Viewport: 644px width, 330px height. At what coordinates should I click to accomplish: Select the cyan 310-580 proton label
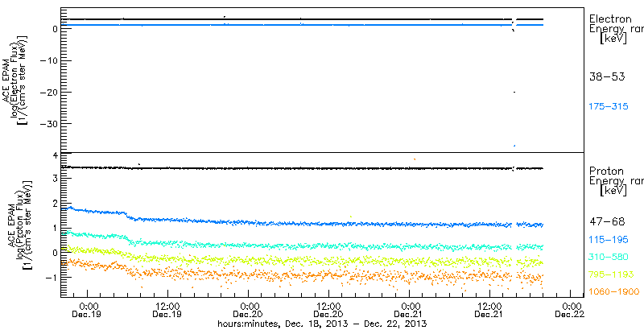[x=609, y=257]
